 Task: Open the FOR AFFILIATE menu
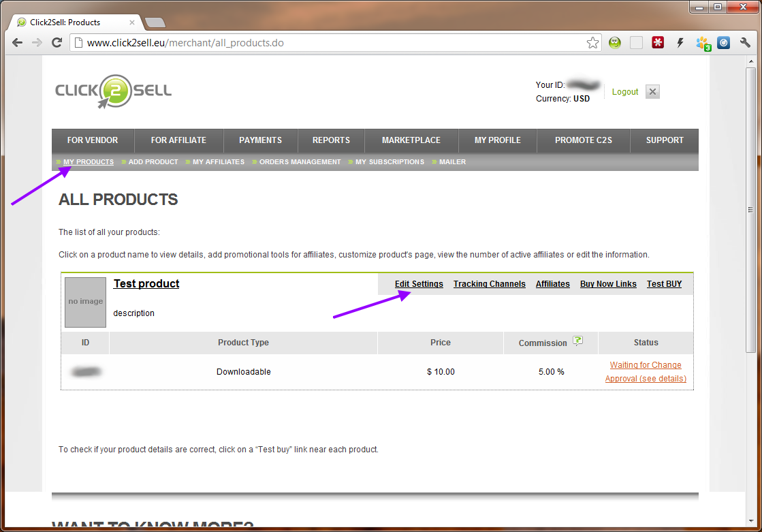178,140
